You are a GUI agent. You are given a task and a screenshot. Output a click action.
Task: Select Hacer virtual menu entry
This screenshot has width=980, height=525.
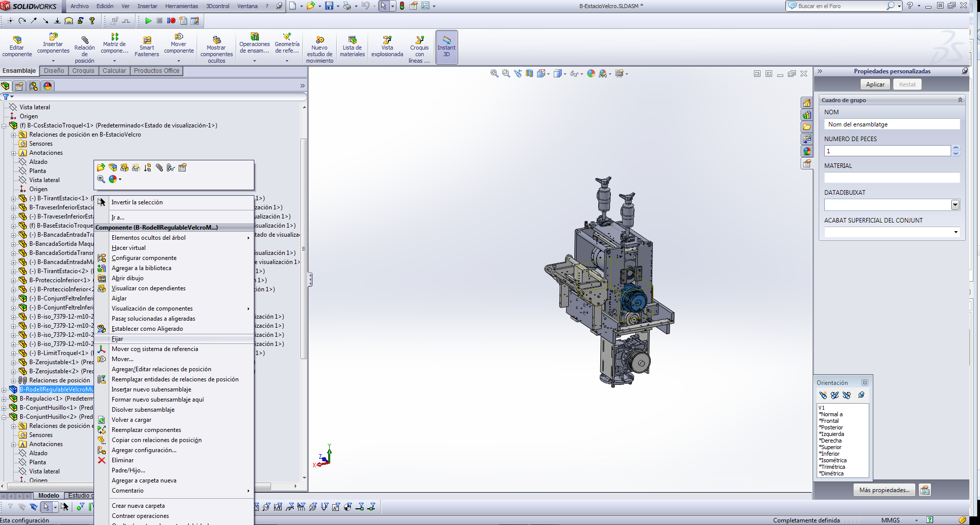pos(174,248)
